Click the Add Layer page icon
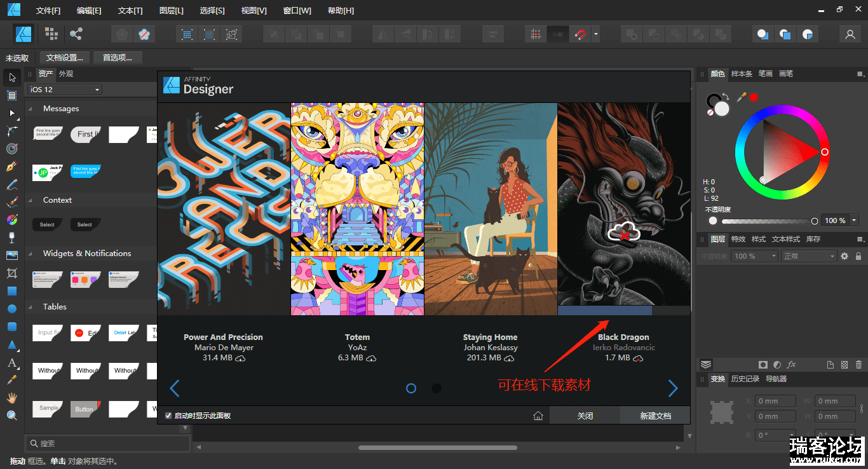Viewport: 868px width, 469px height. (x=830, y=365)
